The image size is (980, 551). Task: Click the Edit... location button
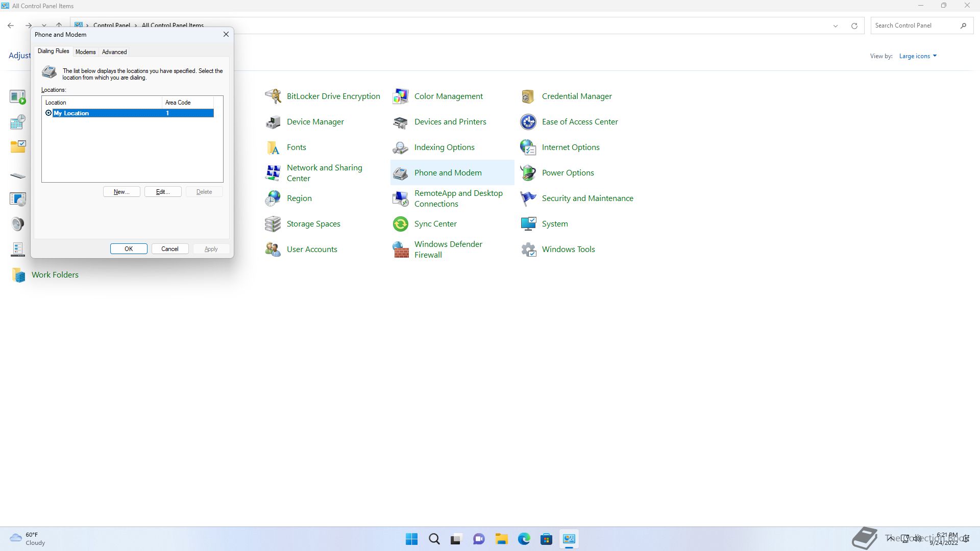point(163,192)
